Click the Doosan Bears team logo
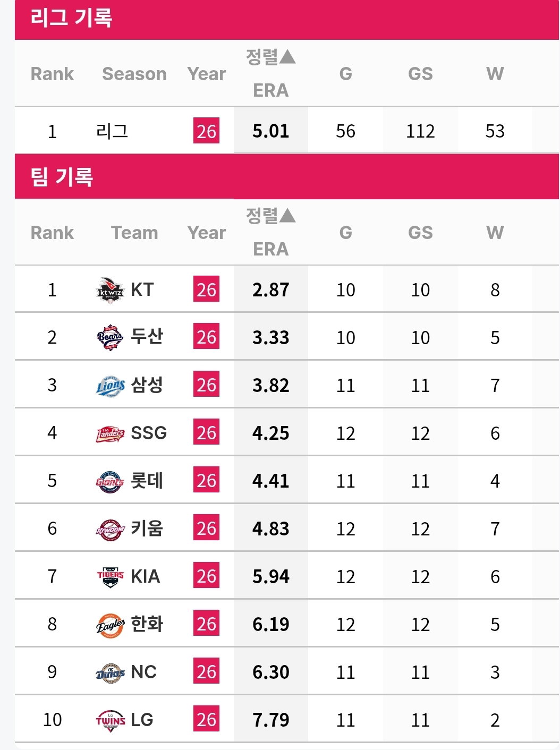560x750 pixels. (110, 337)
